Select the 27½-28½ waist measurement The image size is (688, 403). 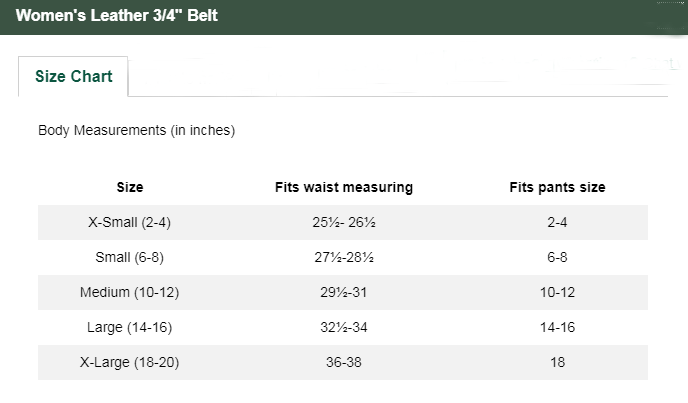[344, 257]
